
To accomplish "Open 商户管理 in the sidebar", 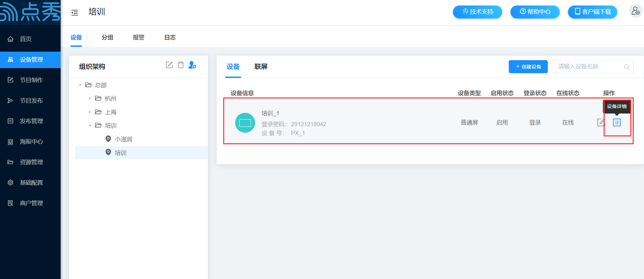I will tap(30, 203).
